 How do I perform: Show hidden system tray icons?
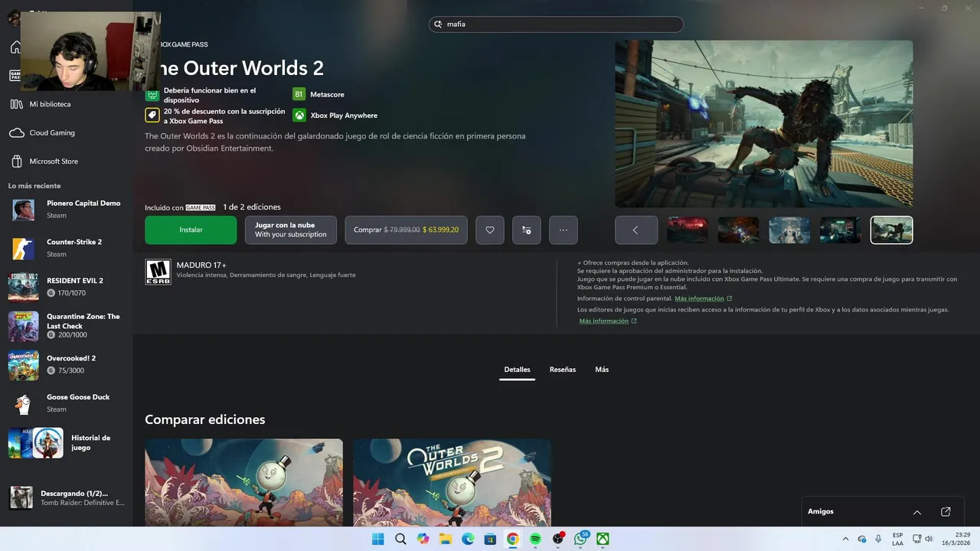845,539
